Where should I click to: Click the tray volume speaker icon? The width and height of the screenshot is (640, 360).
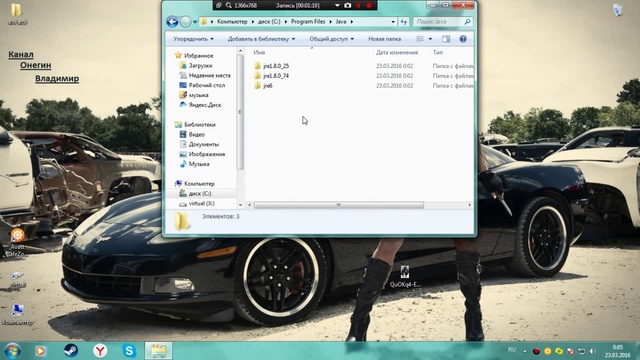(x=593, y=351)
